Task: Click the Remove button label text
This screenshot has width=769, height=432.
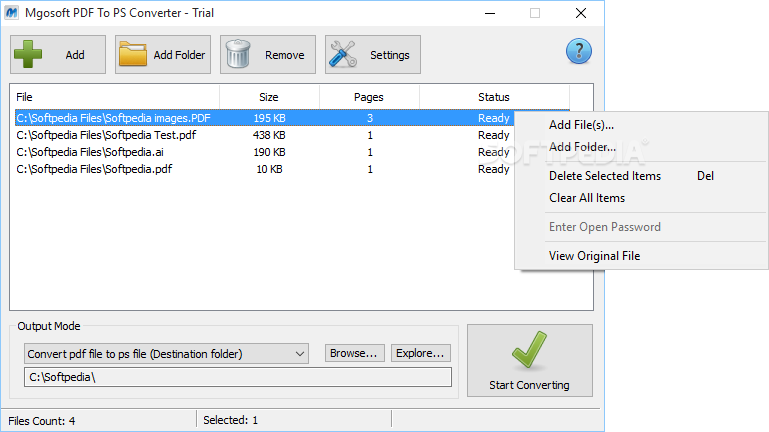Action: click(x=285, y=55)
